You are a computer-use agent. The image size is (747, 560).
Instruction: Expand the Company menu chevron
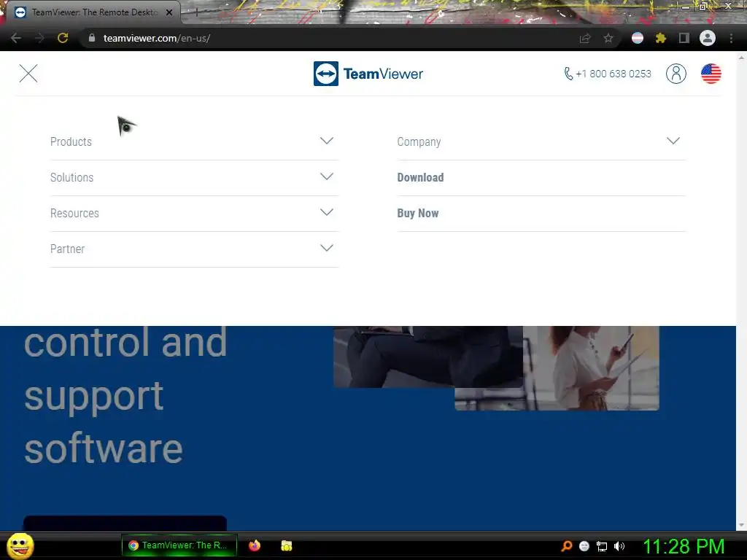pyautogui.click(x=673, y=141)
